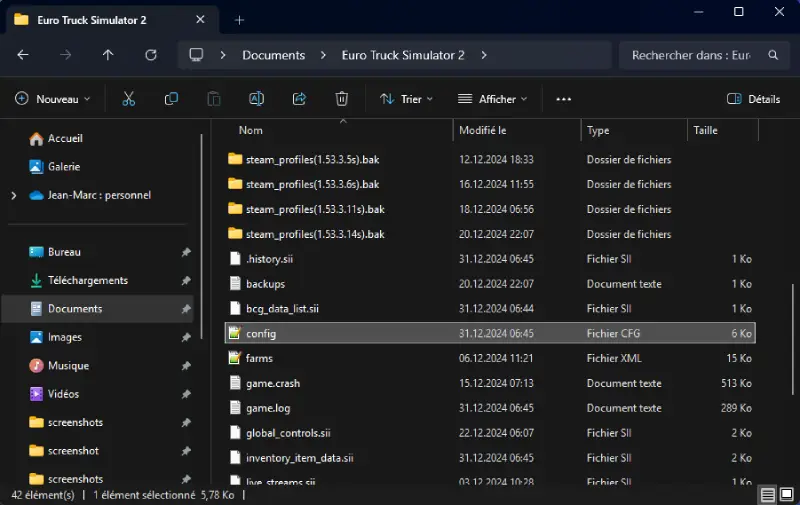The image size is (800, 505).
Task: Switch to details list view layout
Action: [767, 495]
